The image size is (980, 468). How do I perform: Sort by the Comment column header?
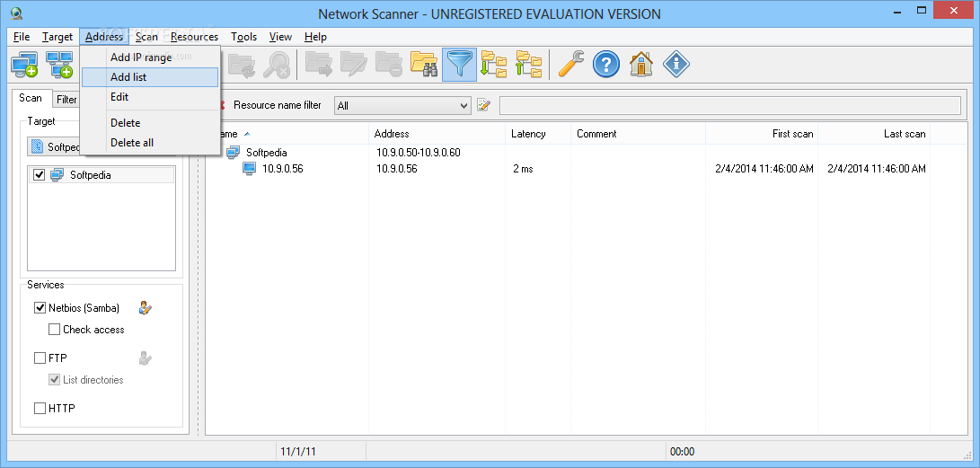(638, 134)
